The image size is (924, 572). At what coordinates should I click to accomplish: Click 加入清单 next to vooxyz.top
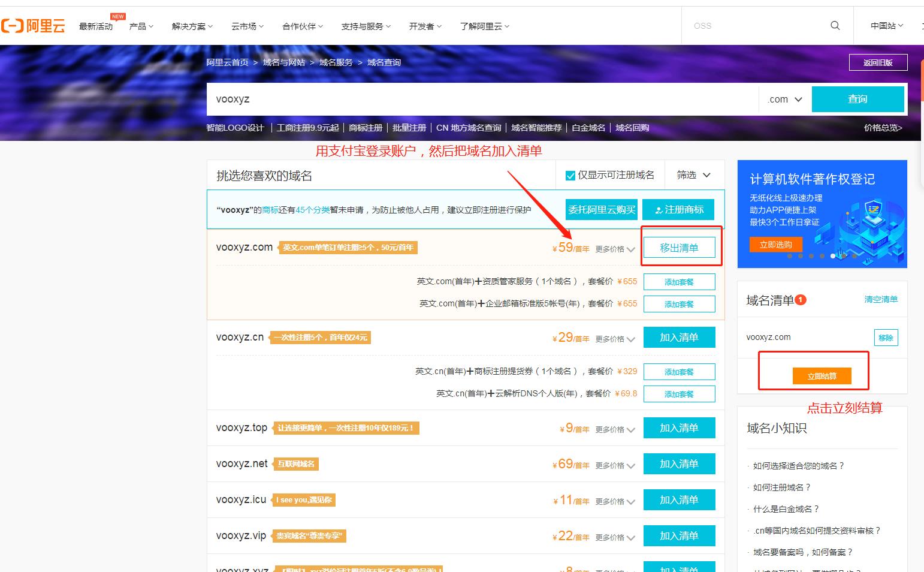(x=679, y=428)
